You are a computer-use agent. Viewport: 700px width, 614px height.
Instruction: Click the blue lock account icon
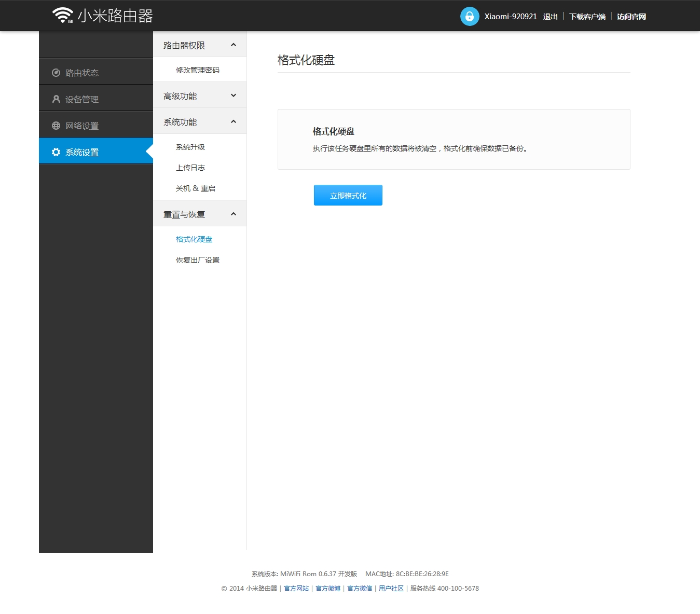pyautogui.click(x=469, y=16)
